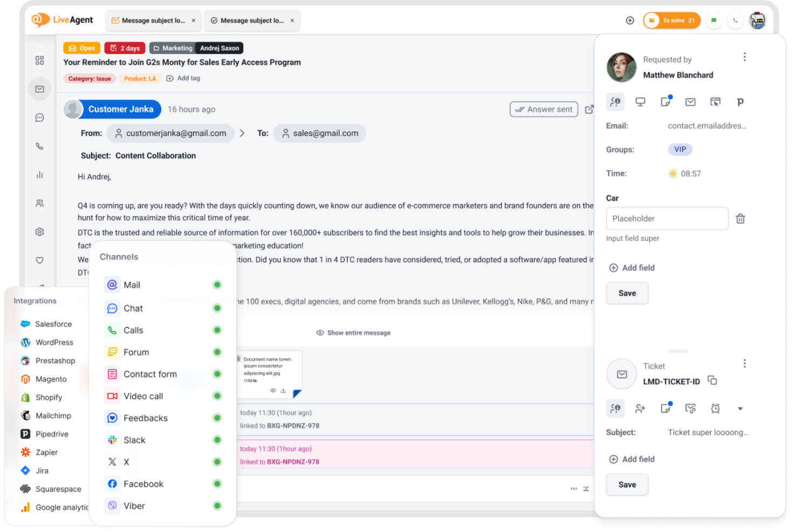Viewport: 798px width, 532px height.
Task: Open the set reminder alarm icon for the ticket
Action: pos(716,408)
